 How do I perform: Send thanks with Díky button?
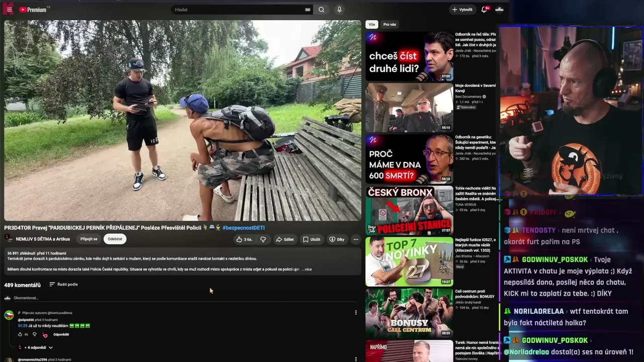pyautogui.click(x=337, y=239)
